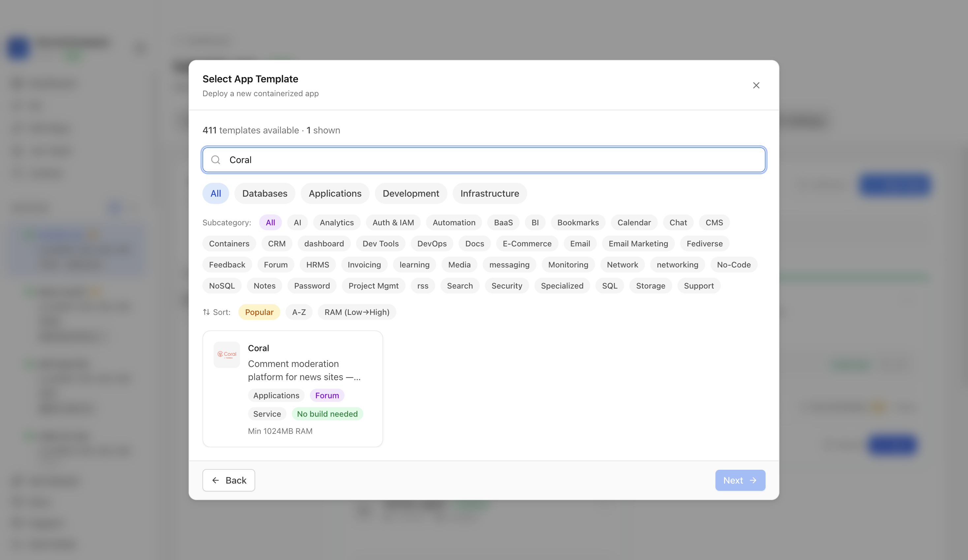968x560 pixels.
Task: Close the Select App Template dialog
Action: [x=756, y=85]
